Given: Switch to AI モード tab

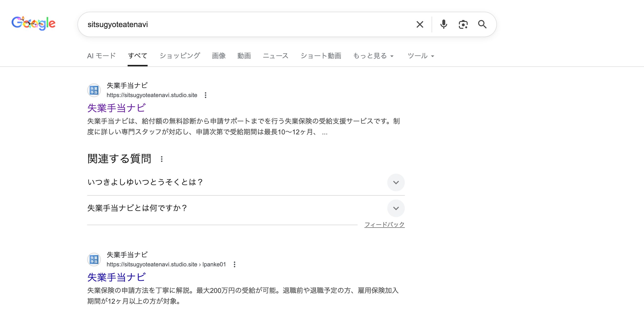Looking at the screenshot, I should tap(101, 56).
